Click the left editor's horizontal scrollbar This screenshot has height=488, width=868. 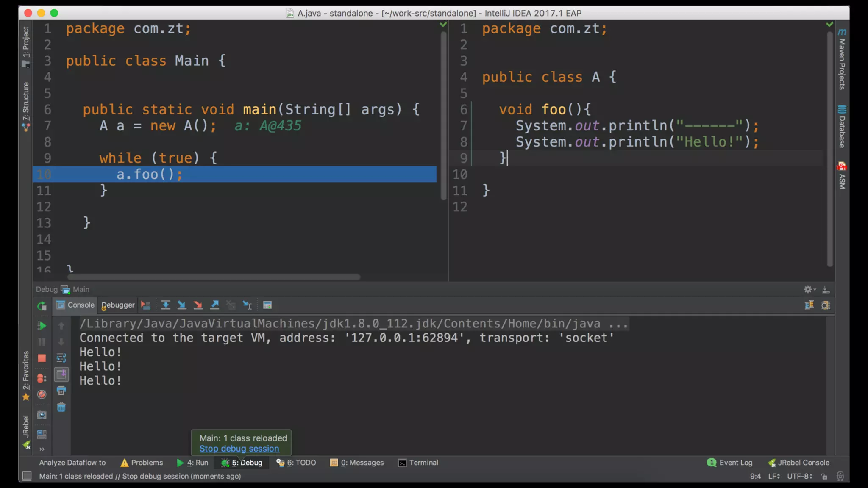[214, 277]
